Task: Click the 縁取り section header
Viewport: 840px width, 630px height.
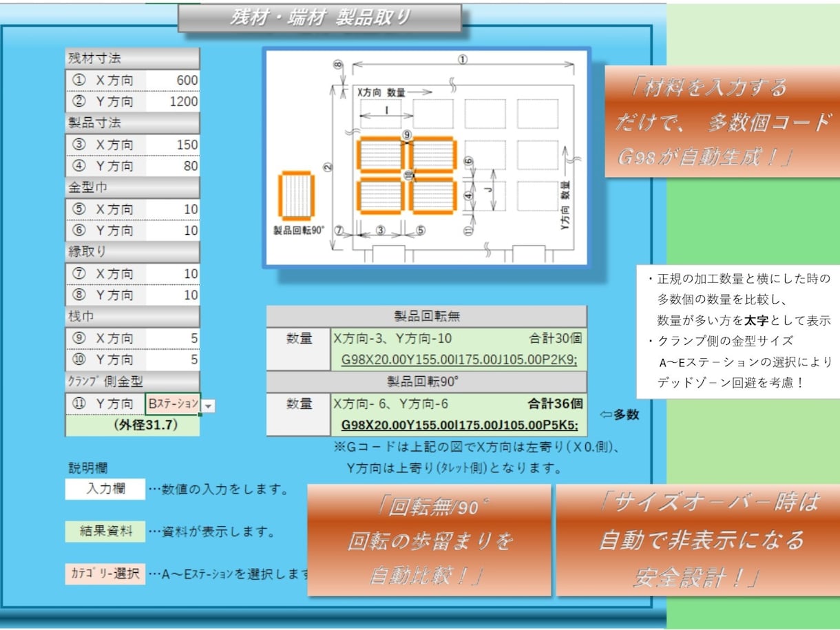Action: tap(133, 251)
